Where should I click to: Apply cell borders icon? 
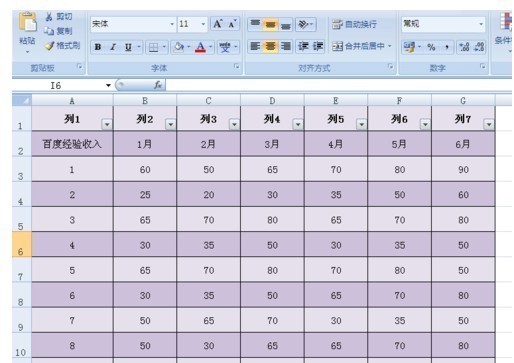[153, 47]
